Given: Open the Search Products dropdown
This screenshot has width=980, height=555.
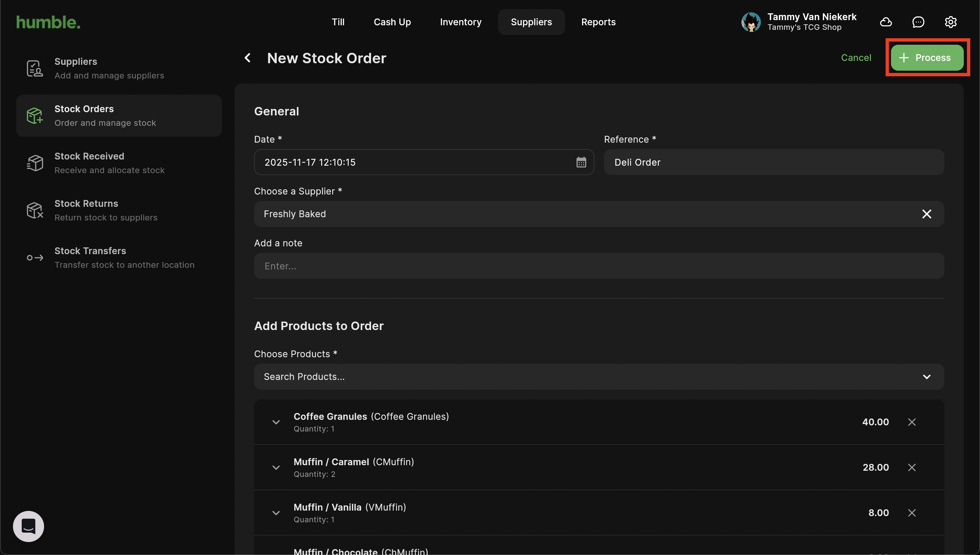Looking at the screenshot, I should coord(926,377).
